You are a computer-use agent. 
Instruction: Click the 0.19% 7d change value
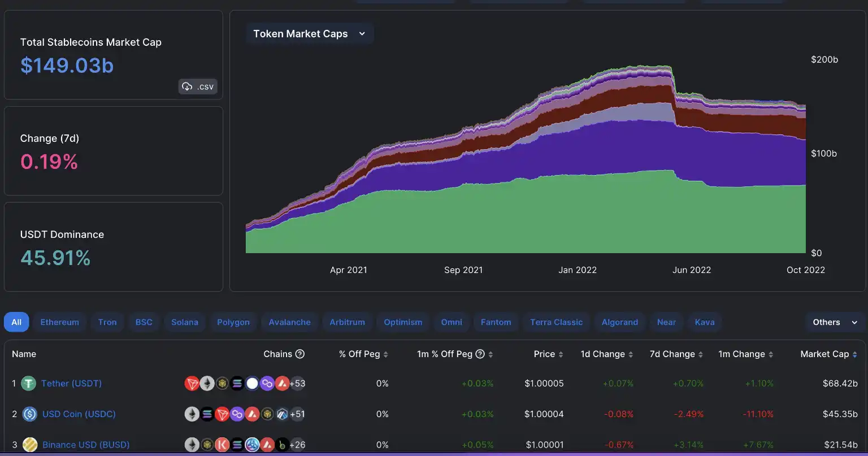49,162
